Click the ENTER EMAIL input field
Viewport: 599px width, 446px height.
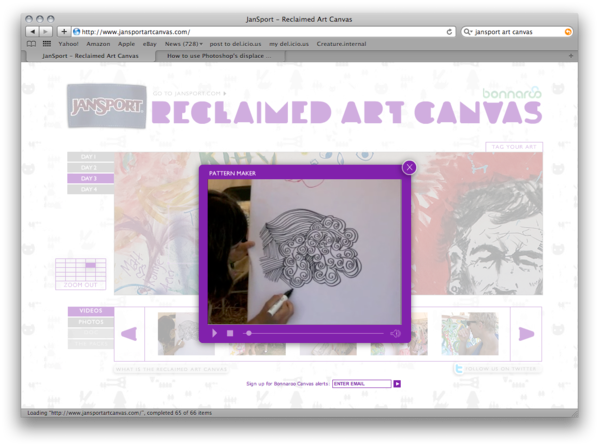click(362, 384)
